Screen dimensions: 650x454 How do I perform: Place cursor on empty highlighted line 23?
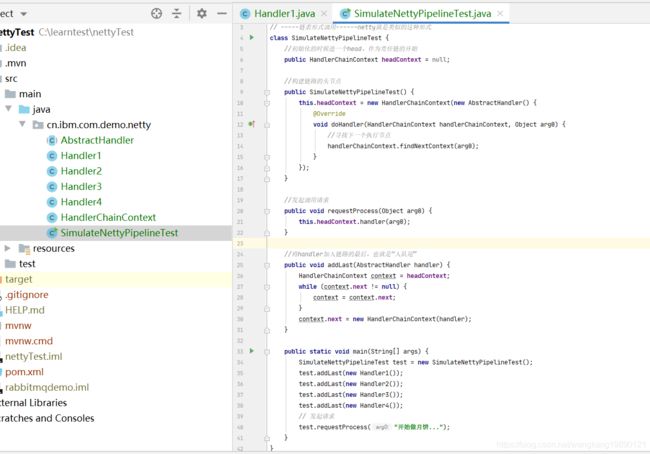[458, 243]
